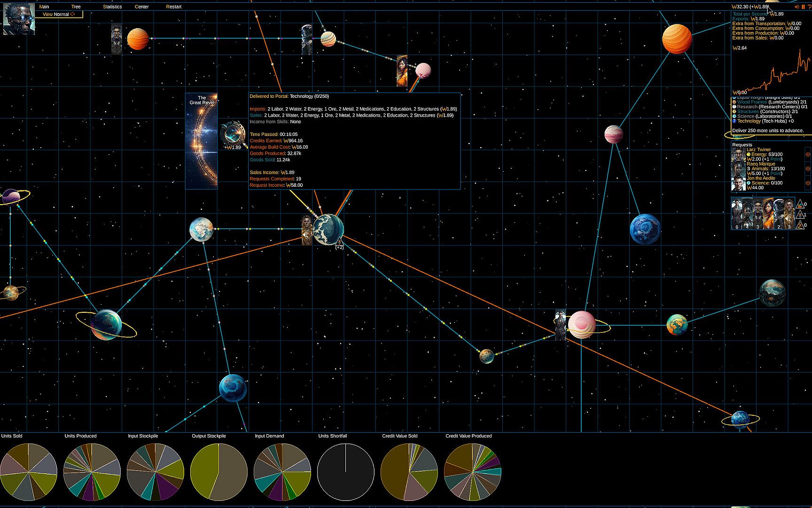The width and height of the screenshot is (812, 508).
Task: Open the Credit Value Produced pie chart
Action: tap(473, 472)
